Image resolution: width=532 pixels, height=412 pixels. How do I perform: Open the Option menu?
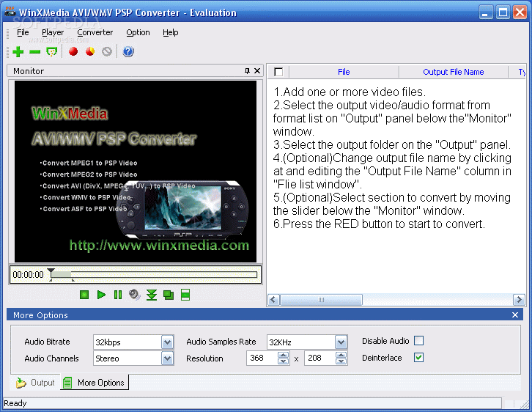tap(138, 32)
